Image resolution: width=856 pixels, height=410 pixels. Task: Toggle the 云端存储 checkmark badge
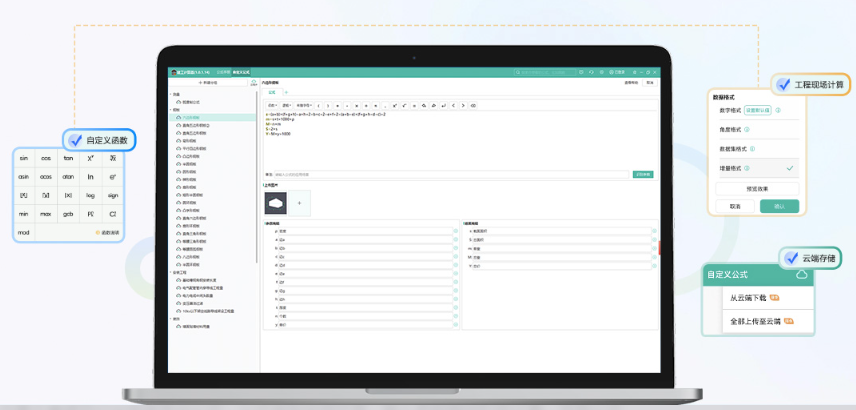pyautogui.click(x=792, y=258)
